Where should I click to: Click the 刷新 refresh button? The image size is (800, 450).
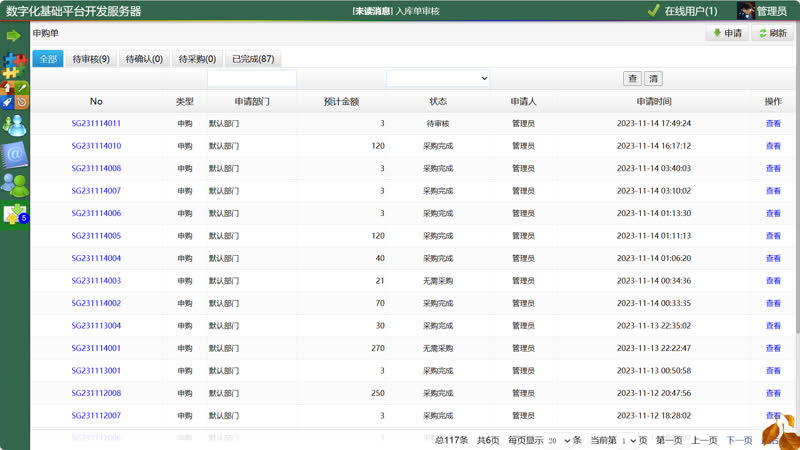coord(771,33)
